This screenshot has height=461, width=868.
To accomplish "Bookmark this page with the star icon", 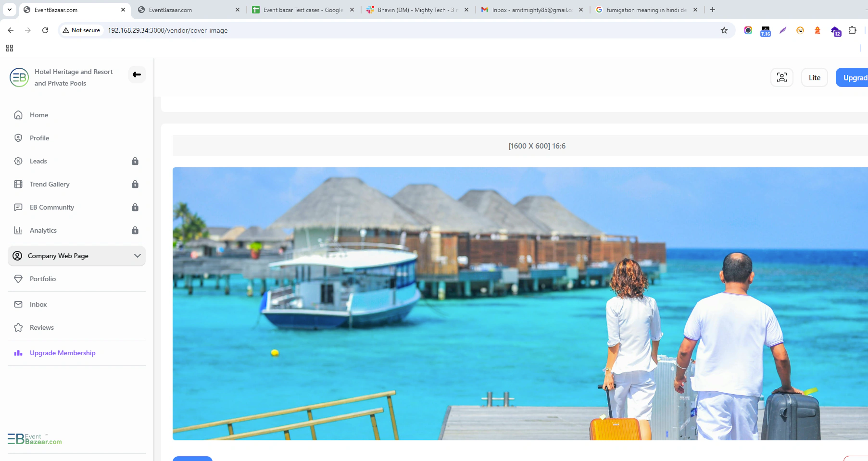I will coord(724,30).
